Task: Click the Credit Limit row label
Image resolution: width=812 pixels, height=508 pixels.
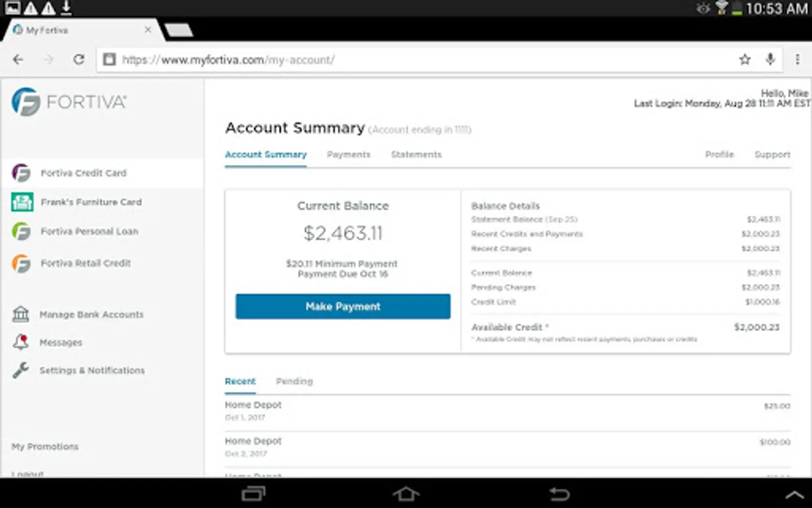Action: (x=493, y=302)
